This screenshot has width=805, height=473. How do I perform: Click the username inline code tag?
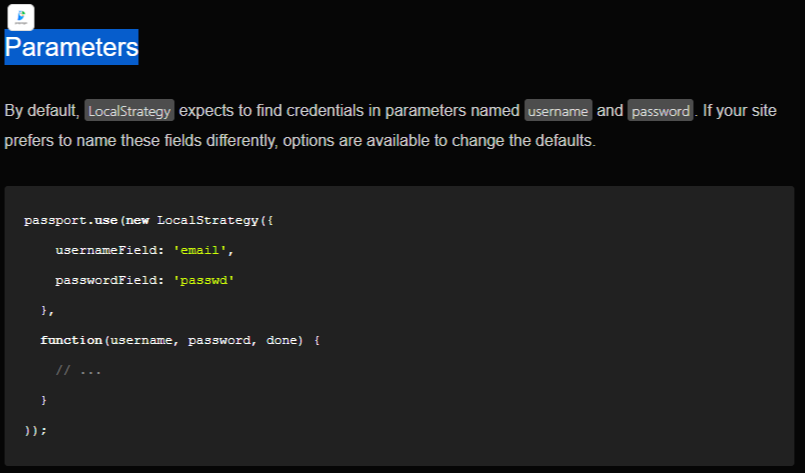[558, 111]
